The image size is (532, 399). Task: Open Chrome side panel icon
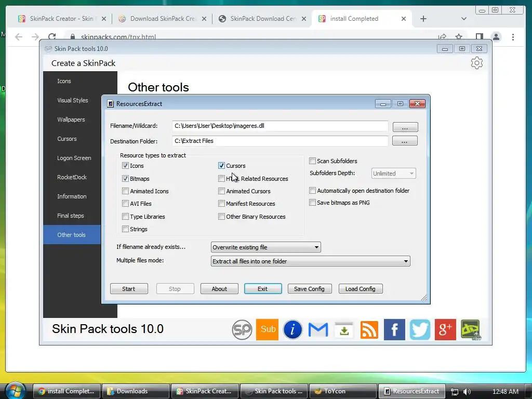point(480,37)
